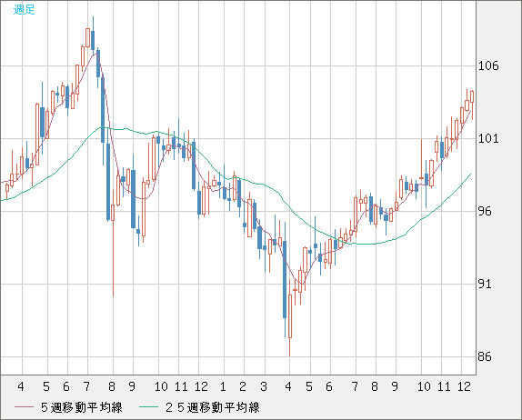
Task: Click the month 3 axis label
Action: (264, 386)
